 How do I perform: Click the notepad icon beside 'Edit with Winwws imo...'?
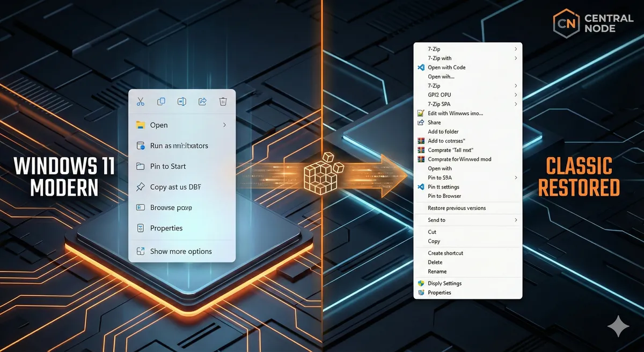tap(421, 113)
